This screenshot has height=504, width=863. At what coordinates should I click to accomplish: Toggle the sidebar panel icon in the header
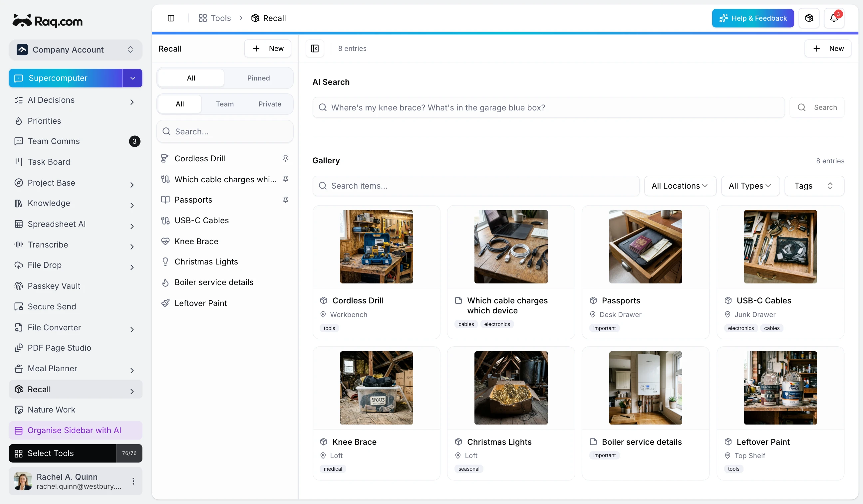click(x=171, y=18)
